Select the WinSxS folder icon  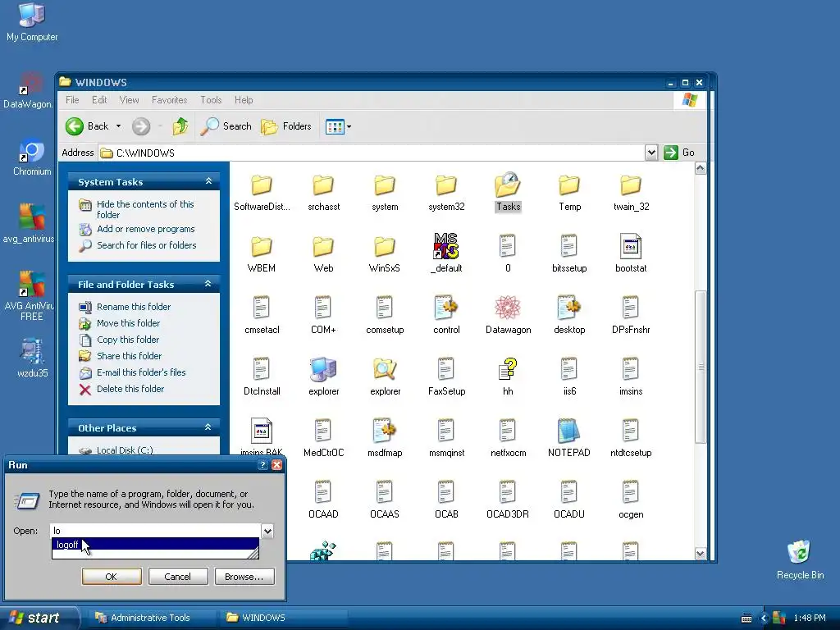coord(384,247)
